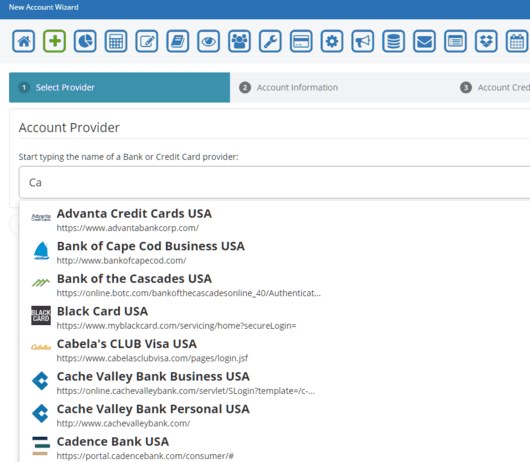Image resolution: width=530 pixels, height=462 pixels.
Task: Click the edit pencil note icon
Action: (x=147, y=41)
